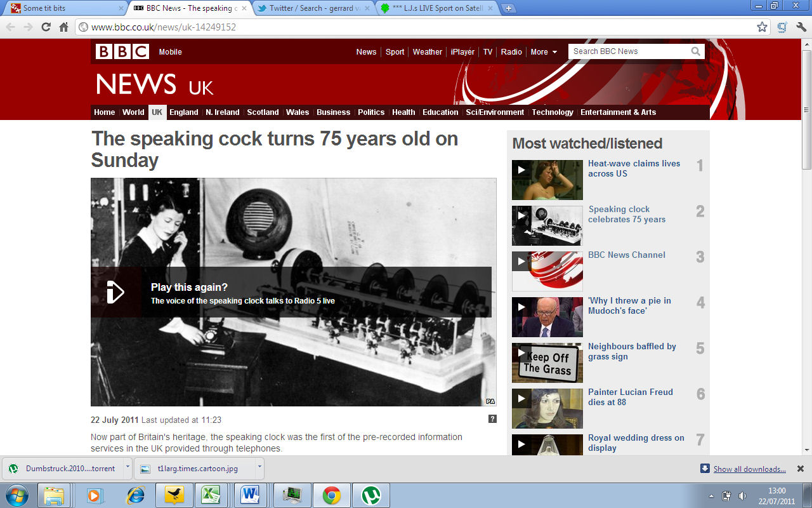Open the Royal wedding dress on display link
Screen dimensions: 812x508
pos(636,443)
